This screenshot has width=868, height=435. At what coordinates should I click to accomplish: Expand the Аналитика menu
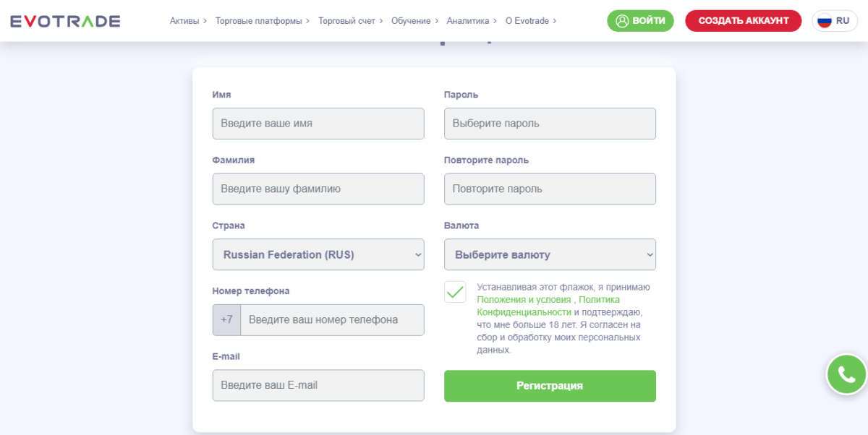(472, 21)
